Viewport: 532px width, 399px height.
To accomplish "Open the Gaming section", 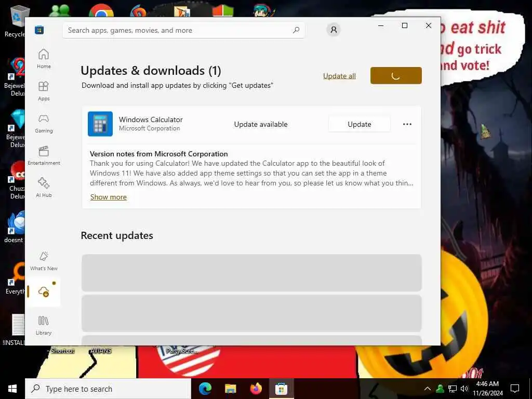I will point(44,123).
